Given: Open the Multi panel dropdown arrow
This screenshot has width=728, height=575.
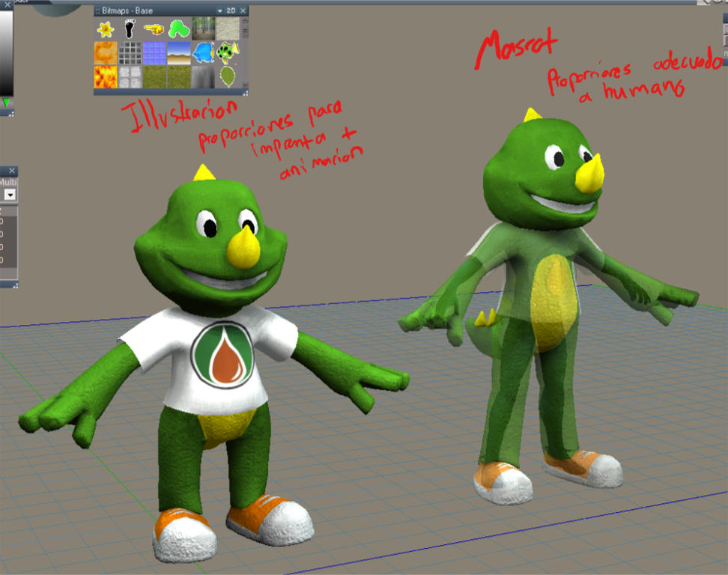Looking at the screenshot, I should [10, 195].
